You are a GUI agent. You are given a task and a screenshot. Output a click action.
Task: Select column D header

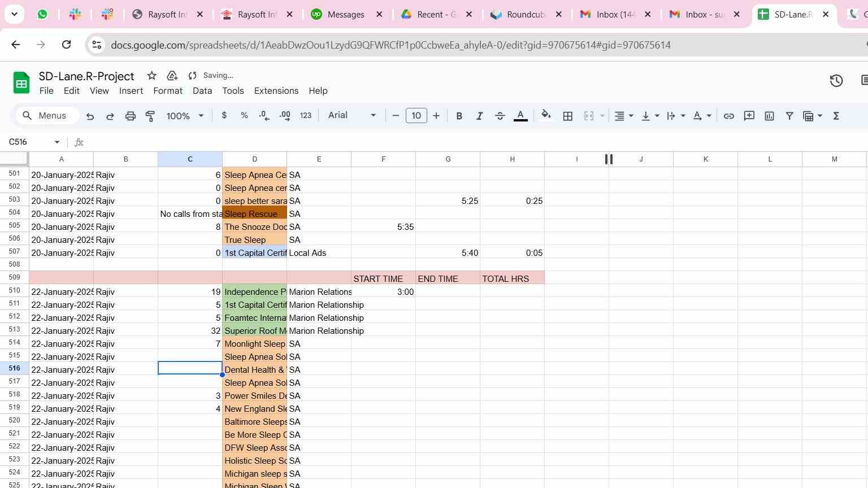click(254, 159)
